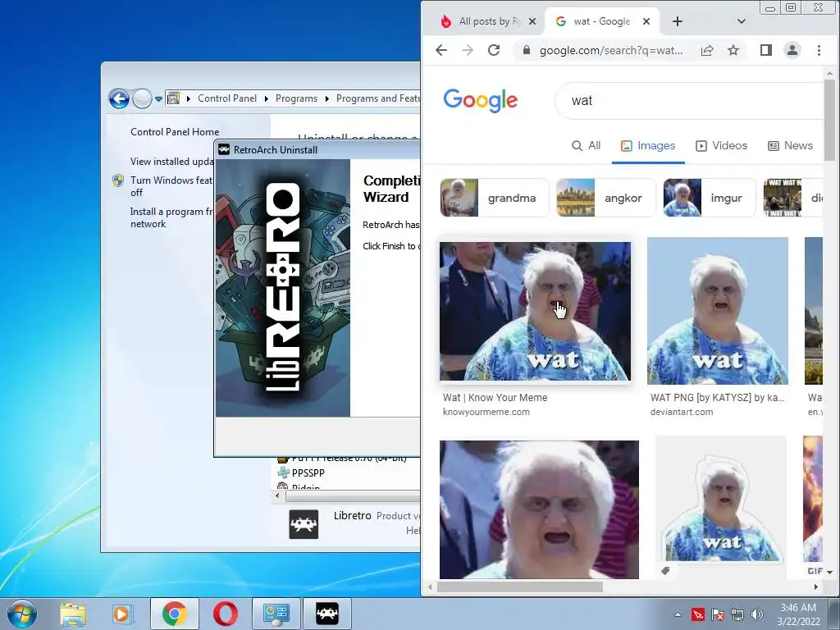Click 'Turn Windows features on or off' link
The width and height of the screenshot is (840, 630).
click(171, 186)
